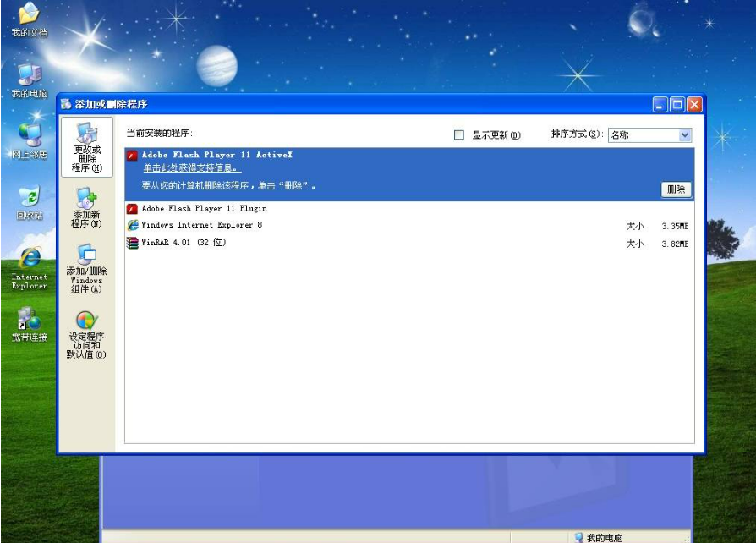This screenshot has width=756, height=543.
Task: Click 我的电脑 icon in background window status bar
Action: pos(578,537)
